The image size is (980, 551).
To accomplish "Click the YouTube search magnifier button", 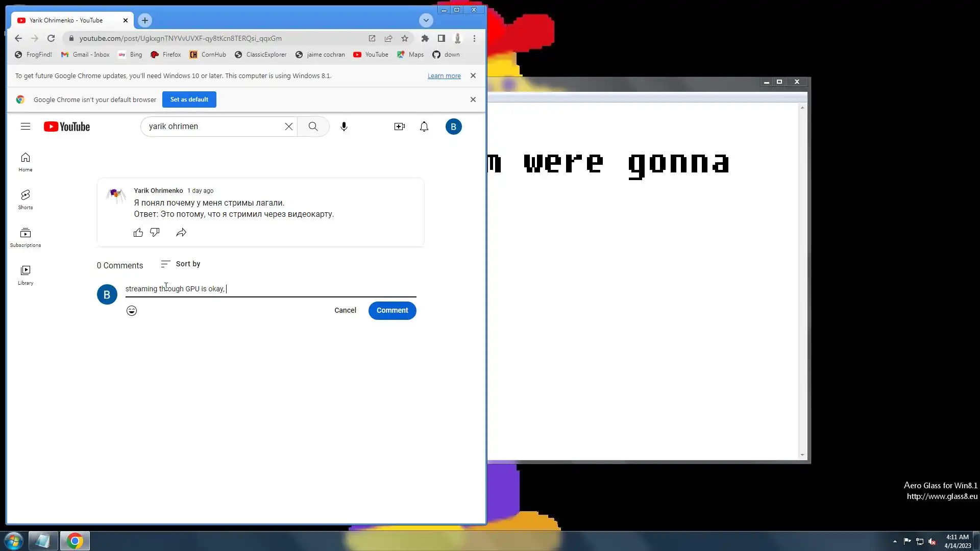I will coord(313,127).
